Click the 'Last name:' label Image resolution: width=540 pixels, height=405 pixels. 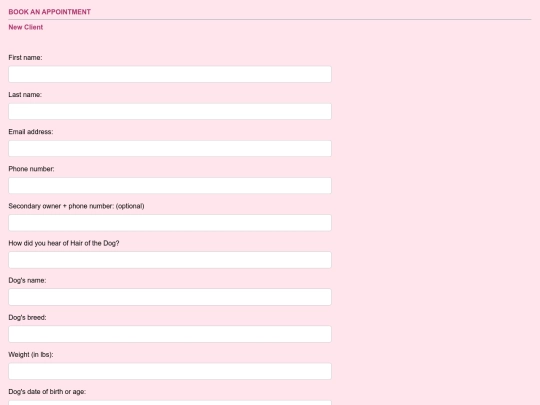pyautogui.click(x=25, y=95)
